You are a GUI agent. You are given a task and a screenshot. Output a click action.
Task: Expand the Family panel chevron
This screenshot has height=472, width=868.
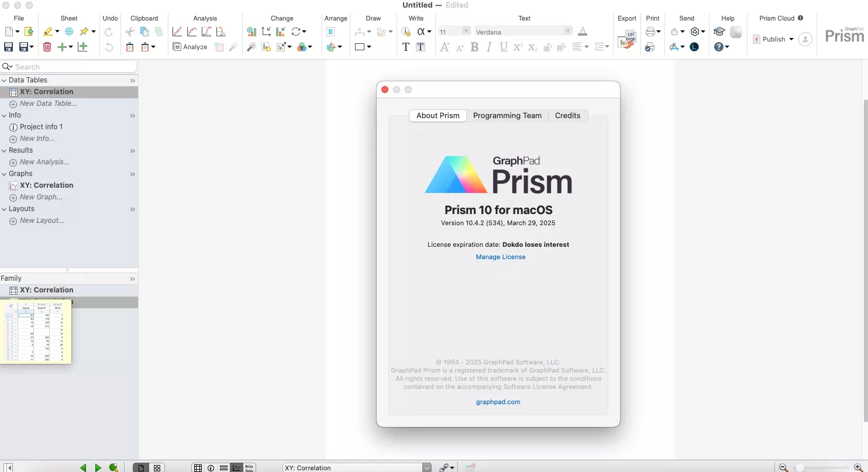(x=132, y=279)
